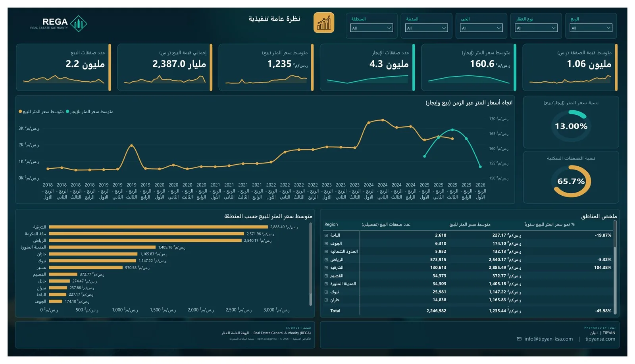The height and width of the screenshot is (364, 635).
Task: Sort by عدد صفقات البيع column header
Action: 386,224
